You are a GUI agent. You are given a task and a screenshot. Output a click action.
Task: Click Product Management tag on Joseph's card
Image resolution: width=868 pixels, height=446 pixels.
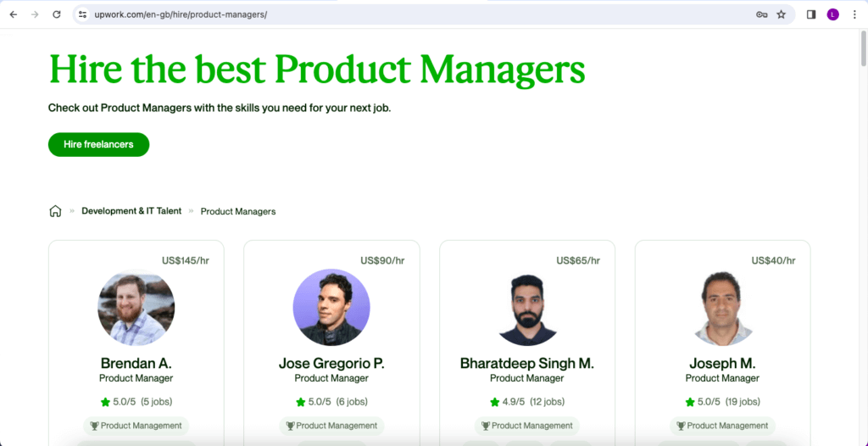click(722, 426)
